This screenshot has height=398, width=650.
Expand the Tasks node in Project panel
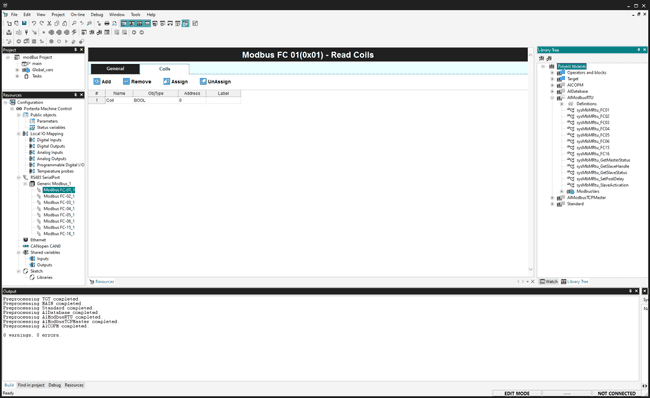tap(17, 76)
